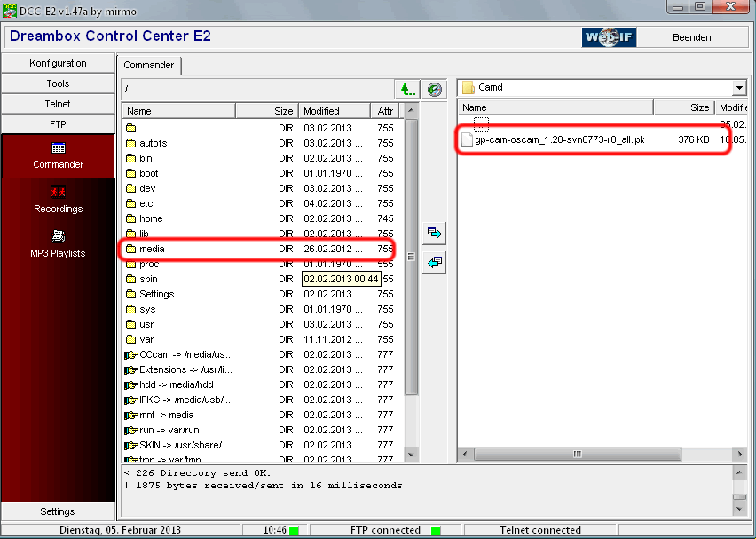Expand the Telnet sidebar section
This screenshot has height=539, width=756.
click(x=59, y=104)
